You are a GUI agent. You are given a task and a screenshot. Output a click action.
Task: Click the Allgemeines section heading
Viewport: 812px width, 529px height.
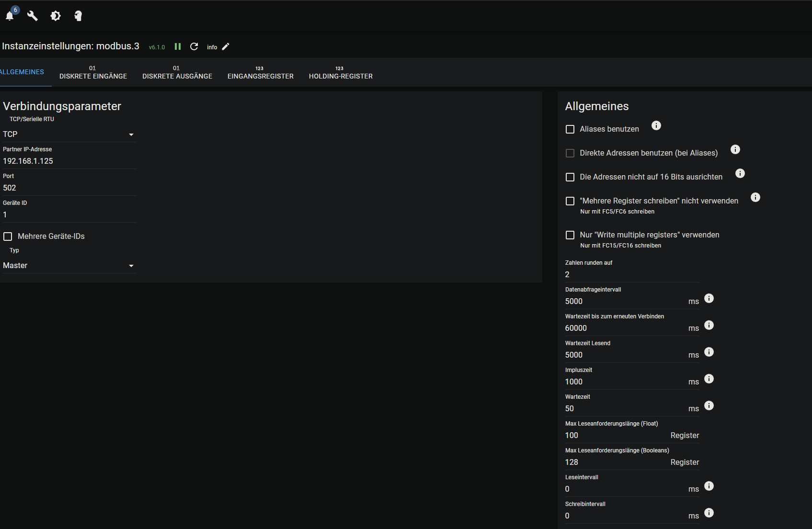pos(597,106)
